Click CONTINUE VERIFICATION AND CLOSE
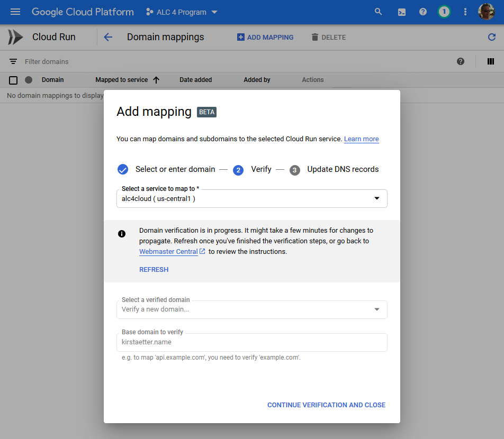504x439 pixels. click(x=326, y=405)
